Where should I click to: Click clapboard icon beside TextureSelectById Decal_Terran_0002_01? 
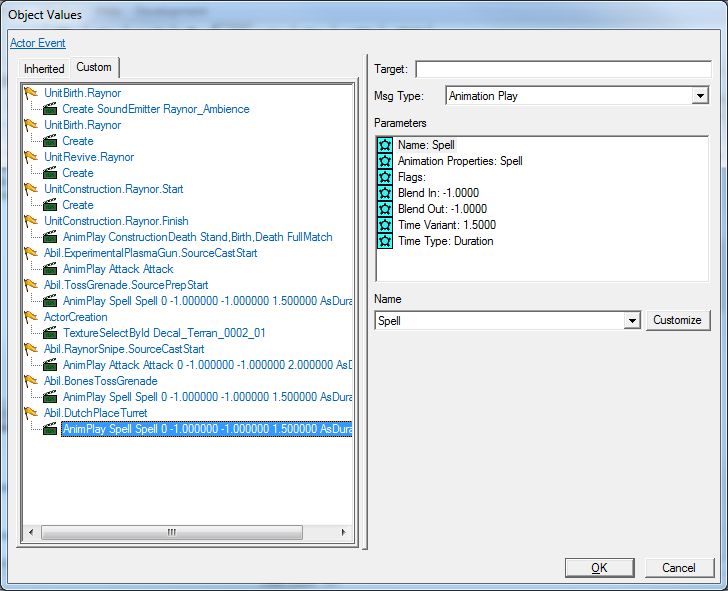click(50, 333)
